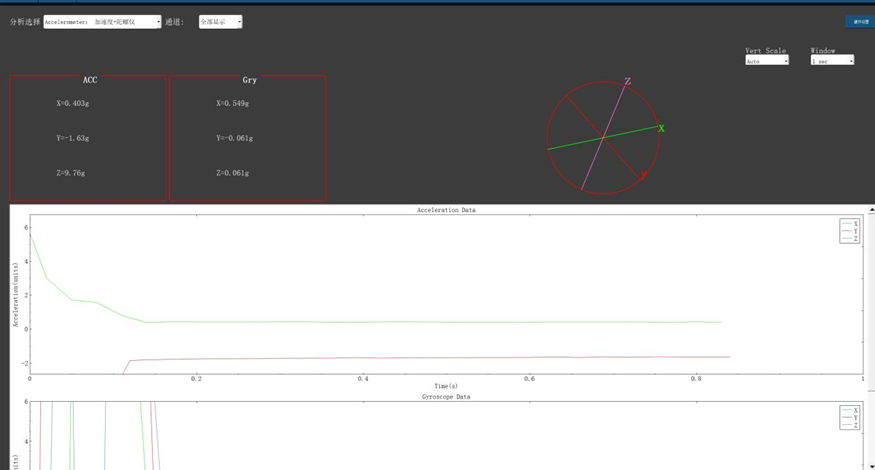
Task: Select Gry X=0.549g reading
Action: 233,103
